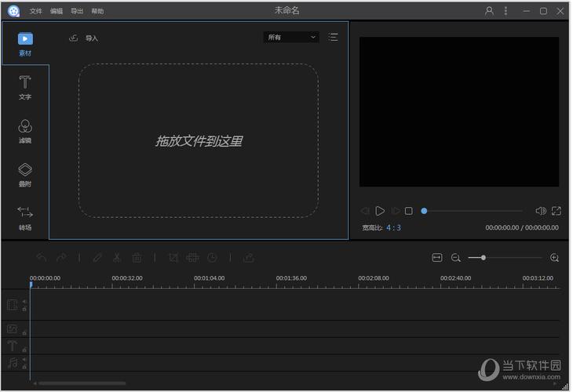This screenshot has height=392, width=573.
Task: Play the preview video
Action: click(x=380, y=211)
